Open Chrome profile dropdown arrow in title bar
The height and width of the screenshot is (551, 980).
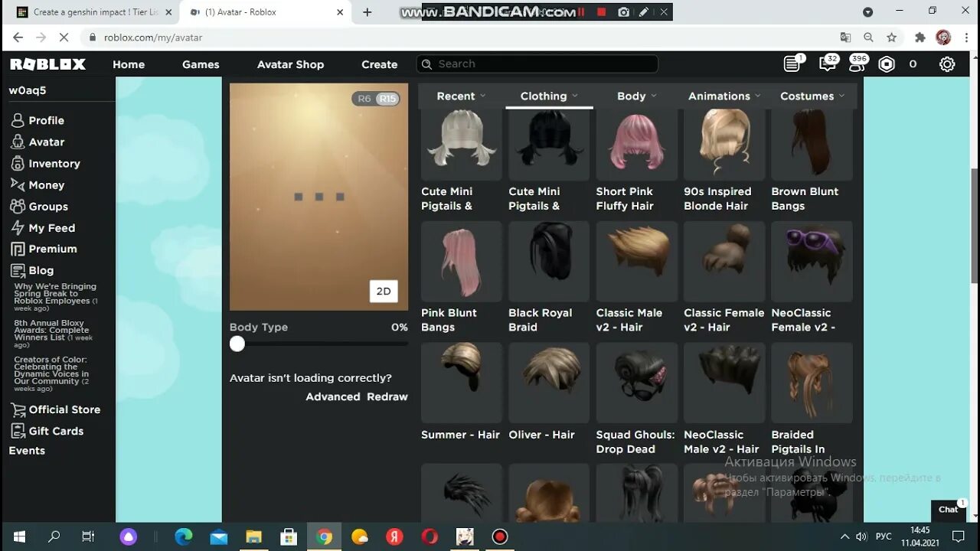tap(867, 12)
